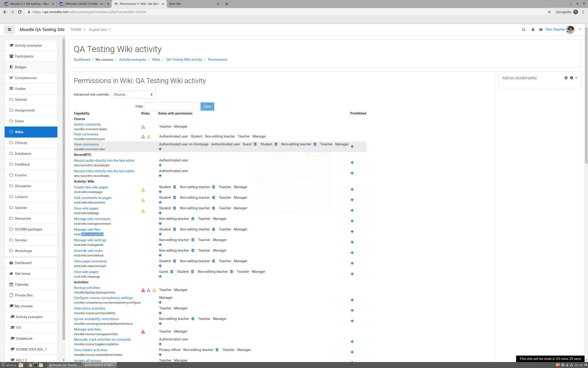Click into the Filter text field
Image resolution: width=588 pixels, height=368 pixels.
172,106
